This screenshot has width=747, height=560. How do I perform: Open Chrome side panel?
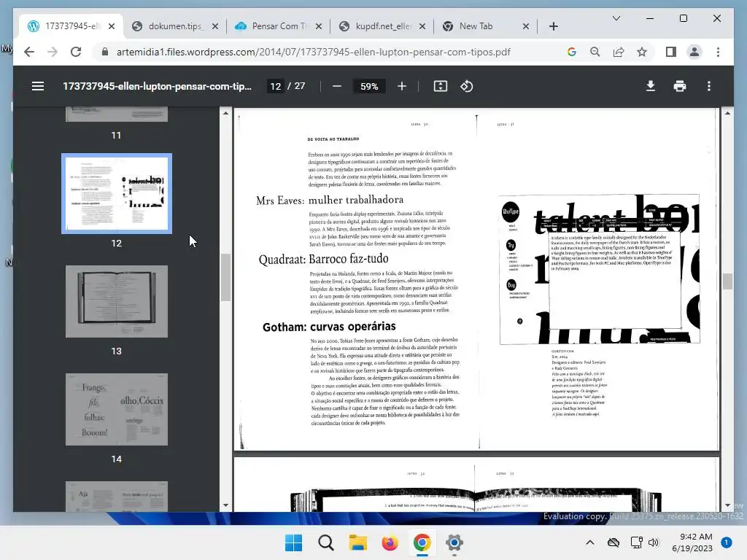coord(671,52)
